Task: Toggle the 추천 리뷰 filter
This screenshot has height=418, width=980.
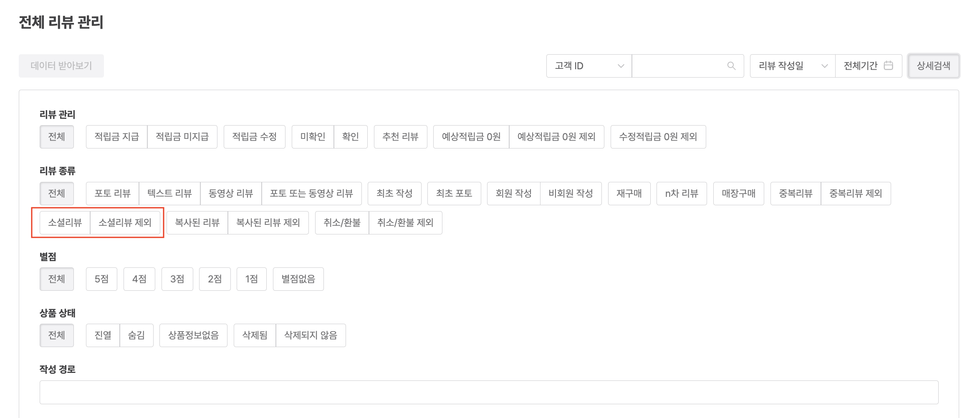Action: (400, 137)
